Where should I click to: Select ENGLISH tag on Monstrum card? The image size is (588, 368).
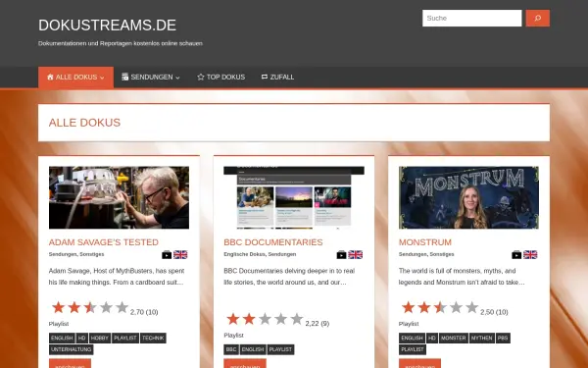pyautogui.click(x=412, y=338)
